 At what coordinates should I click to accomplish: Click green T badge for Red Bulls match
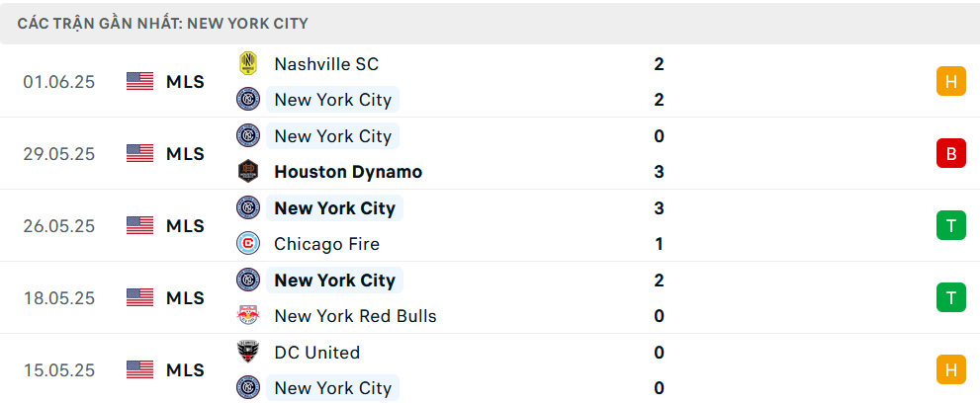[x=950, y=297]
